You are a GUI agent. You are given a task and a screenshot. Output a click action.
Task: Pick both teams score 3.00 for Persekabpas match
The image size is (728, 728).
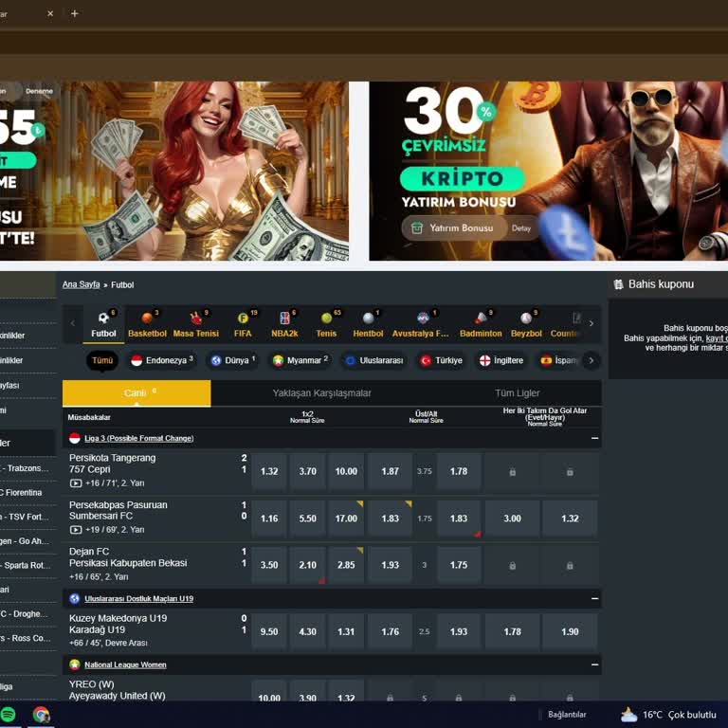click(513, 519)
